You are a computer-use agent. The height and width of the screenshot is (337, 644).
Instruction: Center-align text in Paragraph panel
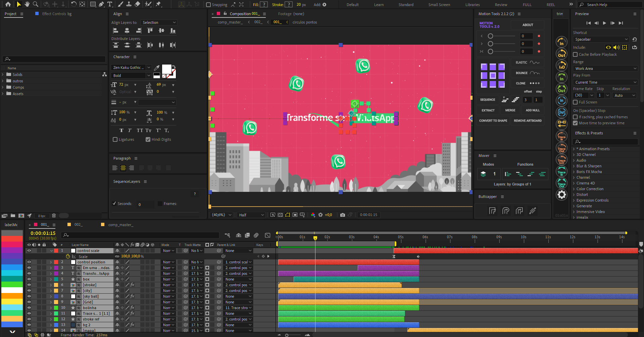(x=123, y=168)
